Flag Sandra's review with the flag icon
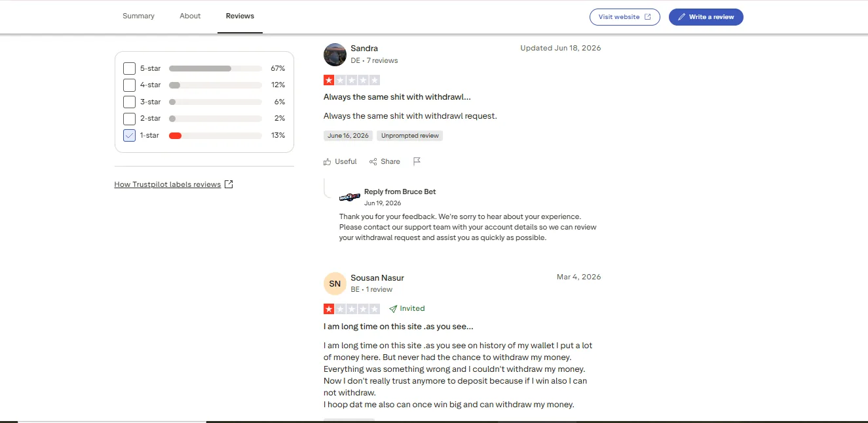Image resolution: width=868 pixels, height=423 pixels. [417, 161]
